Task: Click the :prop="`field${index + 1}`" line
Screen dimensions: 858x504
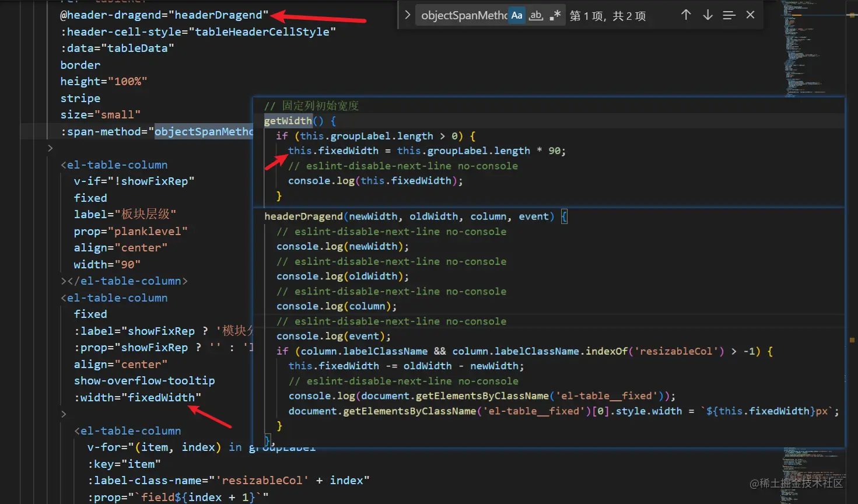Action: click(x=178, y=497)
